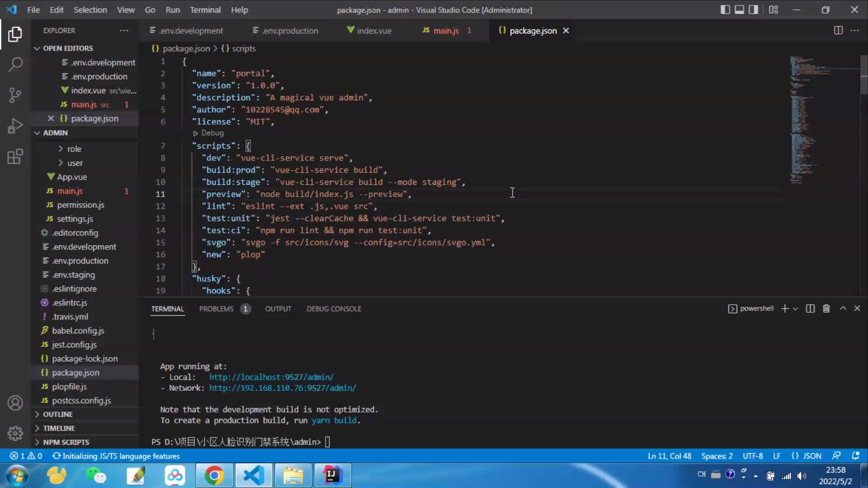
Task: Expand the OUTLINE section
Action: click(x=58, y=414)
